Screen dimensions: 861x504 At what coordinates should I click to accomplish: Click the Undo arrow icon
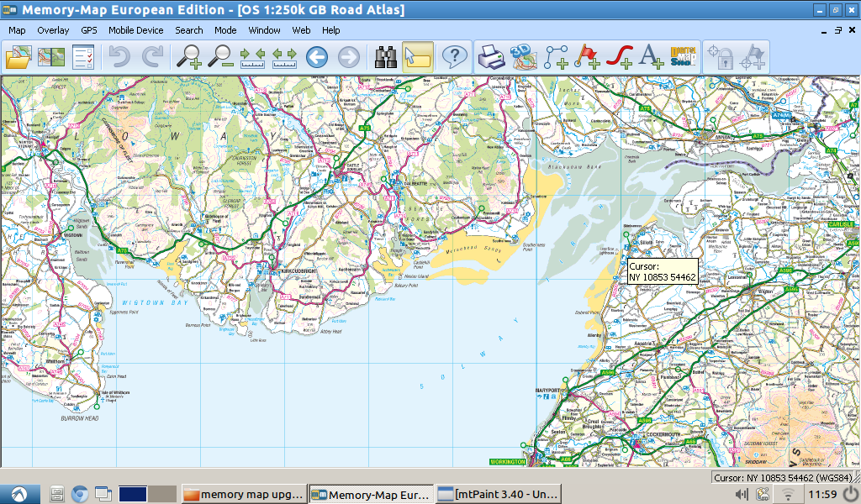pos(119,57)
